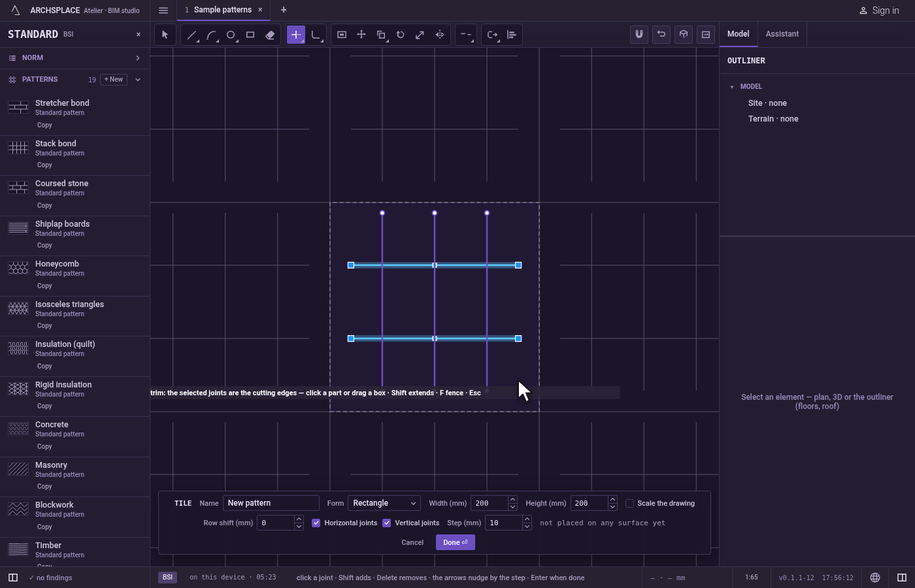This screenshot has height=588, width=915.
Task: Cancel the tile pattern
Action: [x=412, y=542]
